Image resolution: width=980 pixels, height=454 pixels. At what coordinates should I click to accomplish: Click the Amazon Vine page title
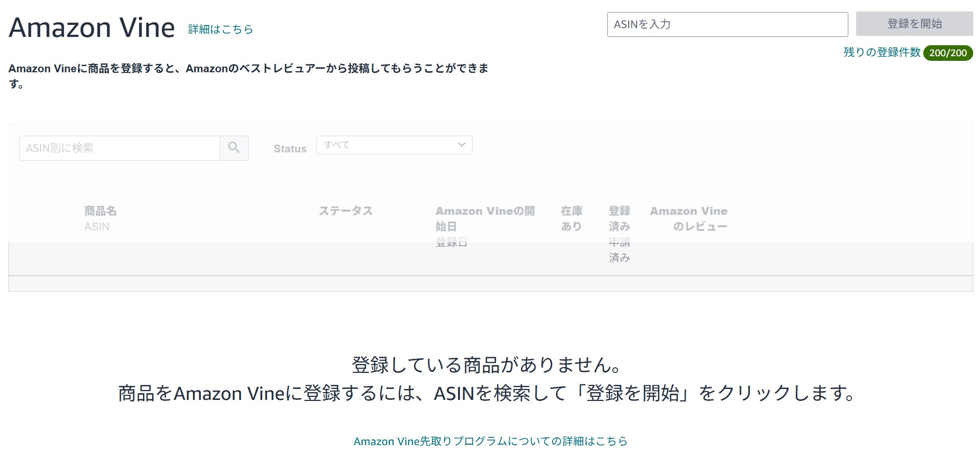[x=92, y=28]
